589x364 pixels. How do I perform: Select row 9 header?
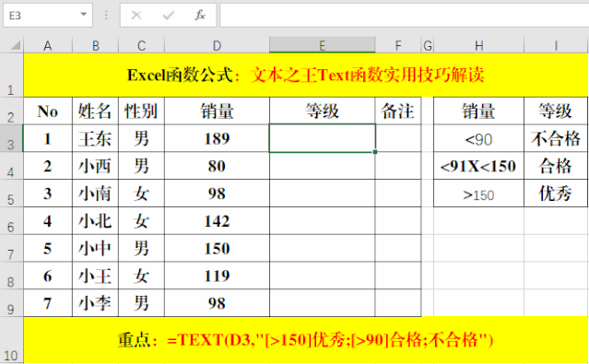(11, 303)
